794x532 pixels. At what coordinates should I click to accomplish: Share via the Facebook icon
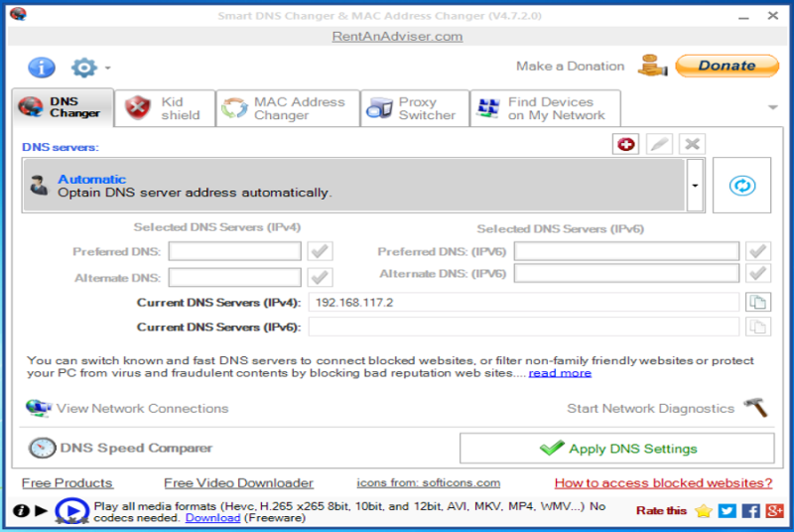coord(751,511)
